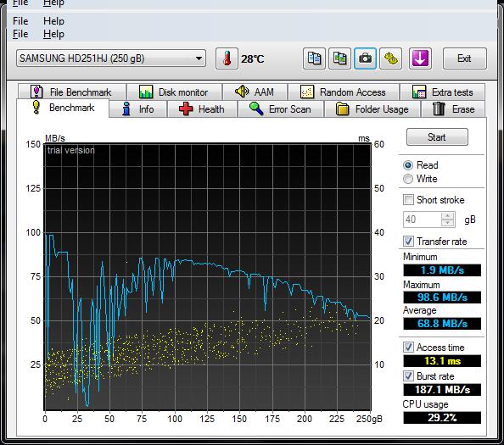
Task: Increase short stroke value with up arrow
Action: tap(448, 216)
